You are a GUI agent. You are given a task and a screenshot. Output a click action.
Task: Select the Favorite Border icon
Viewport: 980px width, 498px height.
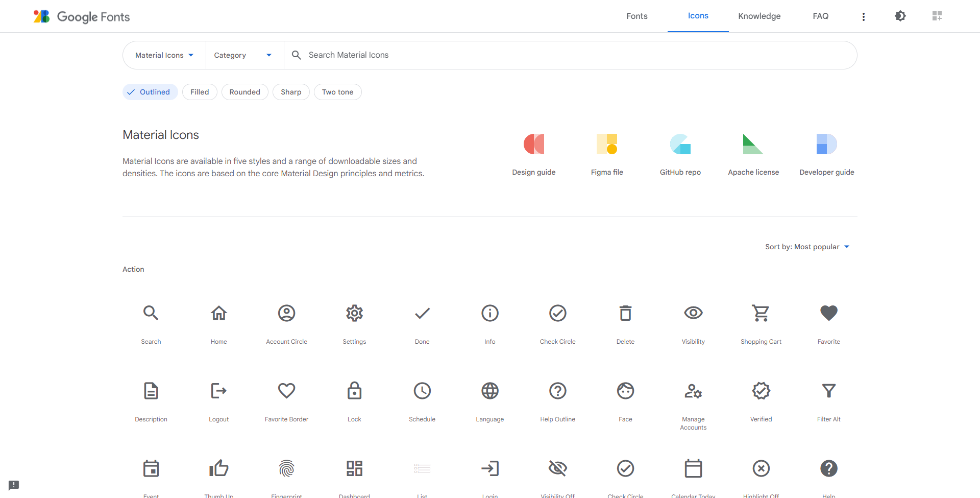(x=287, y=391)
